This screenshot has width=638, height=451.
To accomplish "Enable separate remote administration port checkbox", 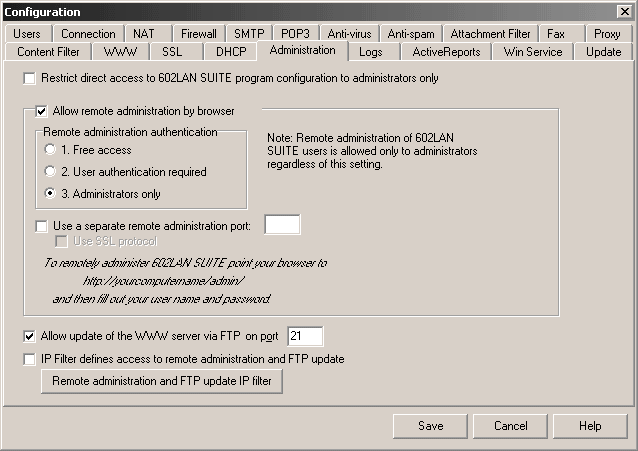I will [x=41, y=226].
